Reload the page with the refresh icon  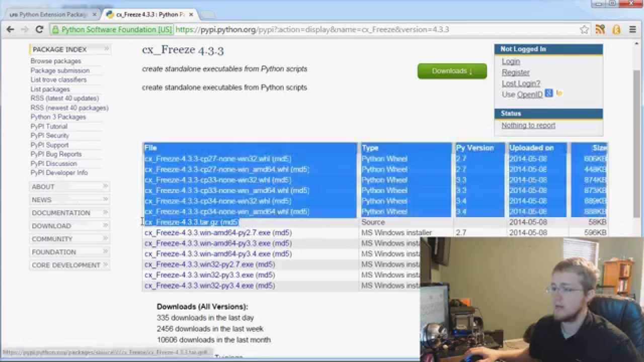click(x=39, y=30)
